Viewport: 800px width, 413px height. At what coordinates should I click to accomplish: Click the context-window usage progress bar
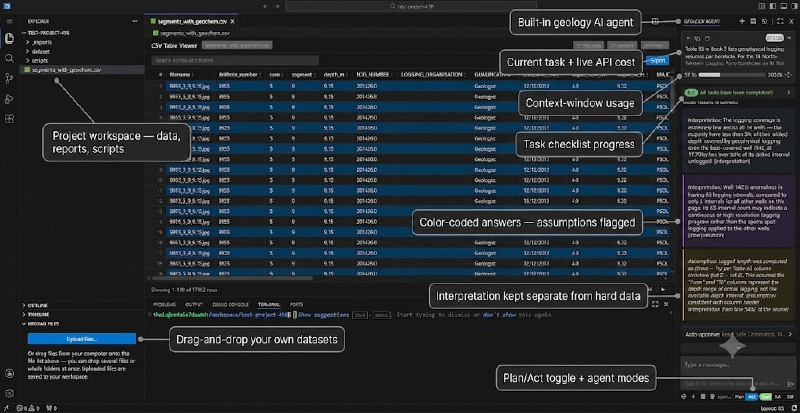[x=732, y=75]
